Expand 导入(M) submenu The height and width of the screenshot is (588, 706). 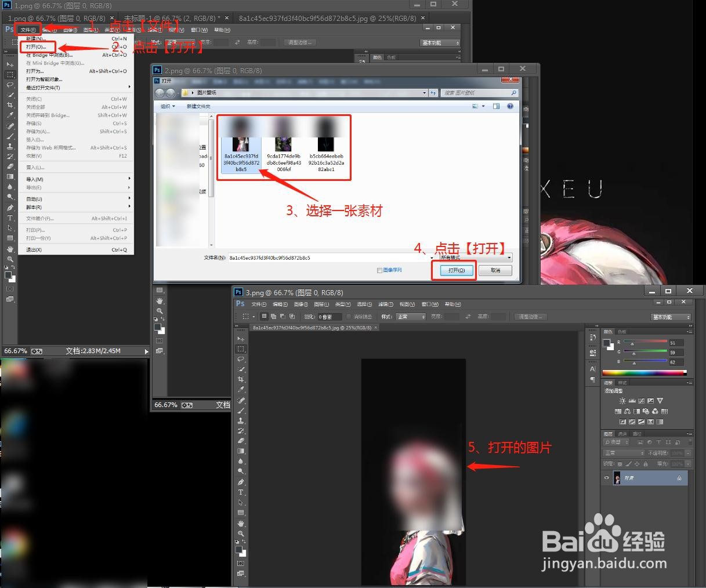pos(77,179)
